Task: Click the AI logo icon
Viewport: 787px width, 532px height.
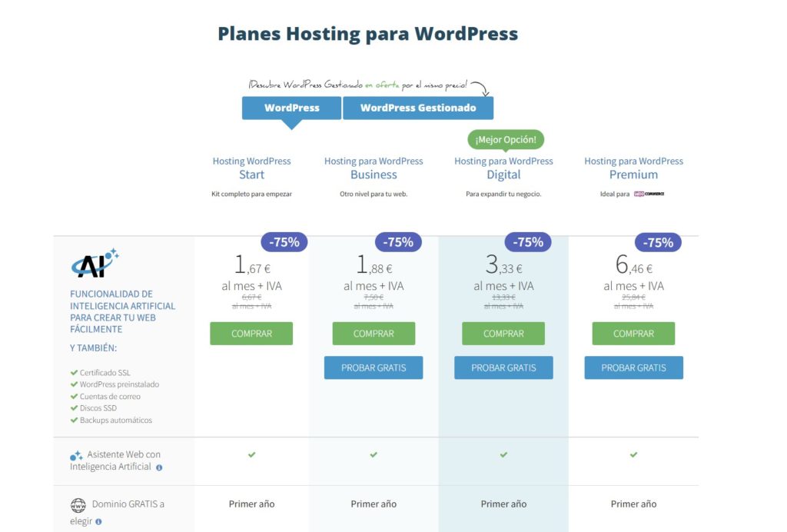Action: tap(95, 263)
